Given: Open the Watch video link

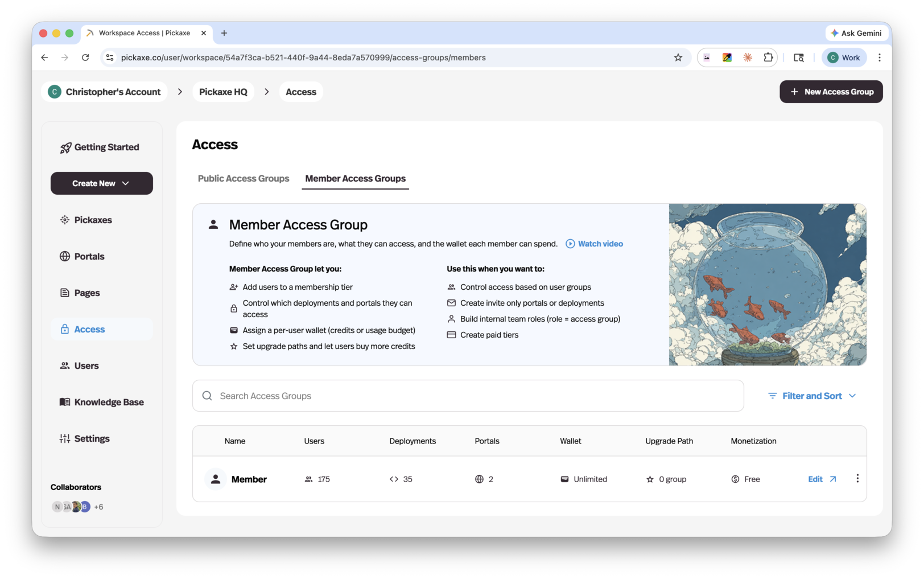Looking at the screenshot, I should pos(593,243).
